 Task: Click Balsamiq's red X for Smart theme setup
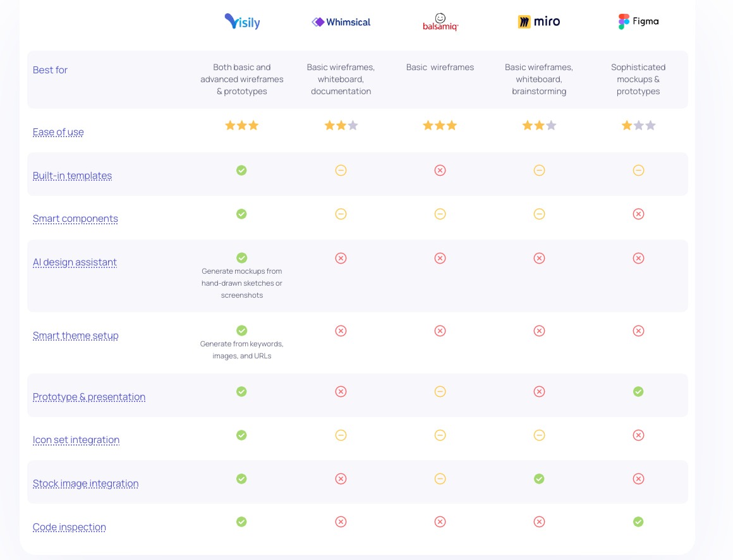pyautogui.click(x=440, y=331)
